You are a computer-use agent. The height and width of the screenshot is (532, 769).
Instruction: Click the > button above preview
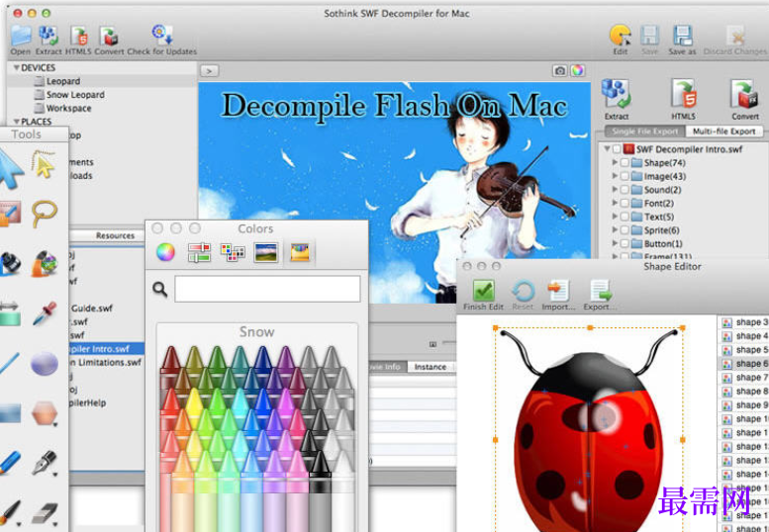[x=210, y=71]
